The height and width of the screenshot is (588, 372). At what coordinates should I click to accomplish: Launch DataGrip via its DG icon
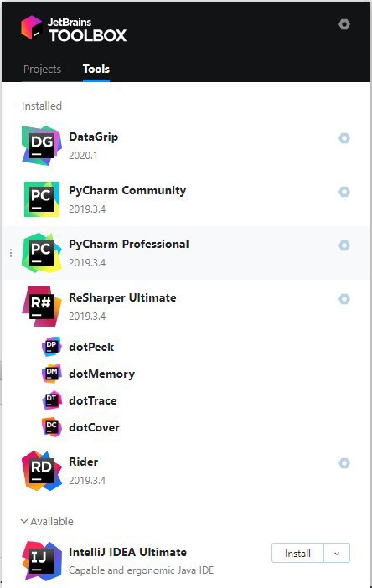pos(42,146)
